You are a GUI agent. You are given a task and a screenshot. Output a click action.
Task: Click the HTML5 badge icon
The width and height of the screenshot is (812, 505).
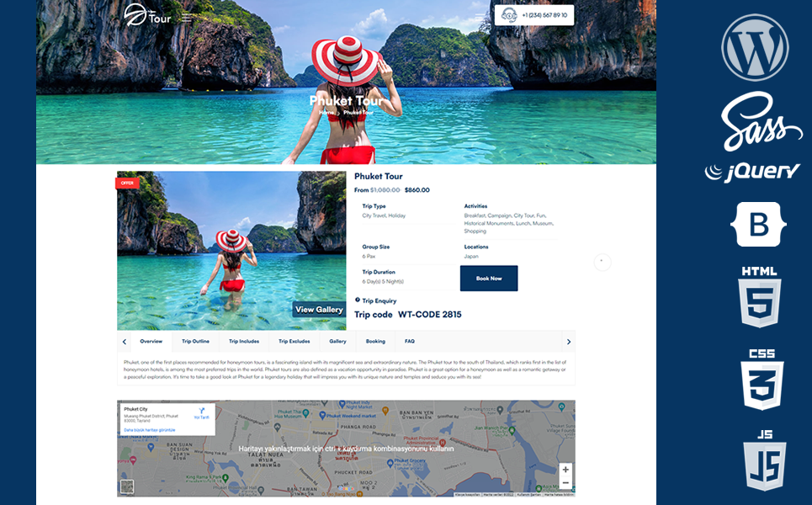pyautogui.click(x=759, y=297)
